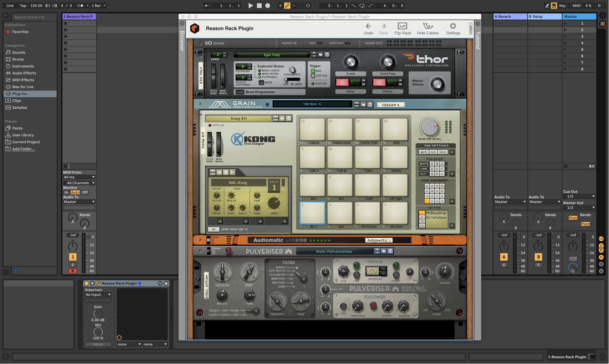This screenshot has height=364, width=609.
Task: Collapse the Kong device panel
Action: coord(201,115)
